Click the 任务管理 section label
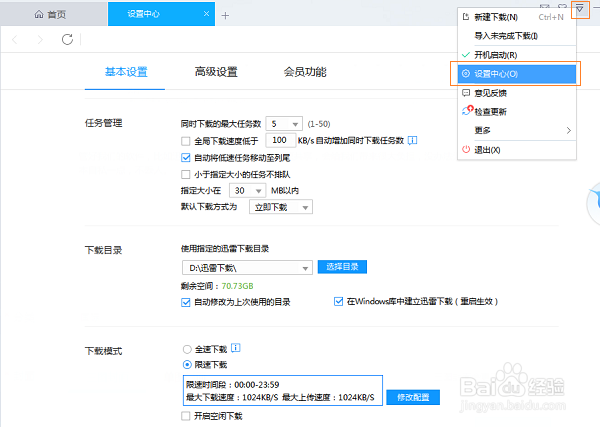The height and width of the screenshot is (427, 600). coord(103,123)
